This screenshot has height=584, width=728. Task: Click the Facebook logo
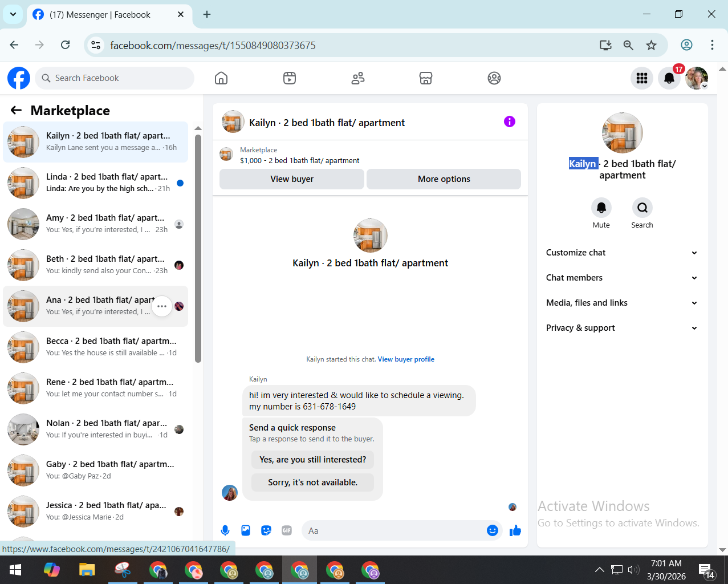19,78
